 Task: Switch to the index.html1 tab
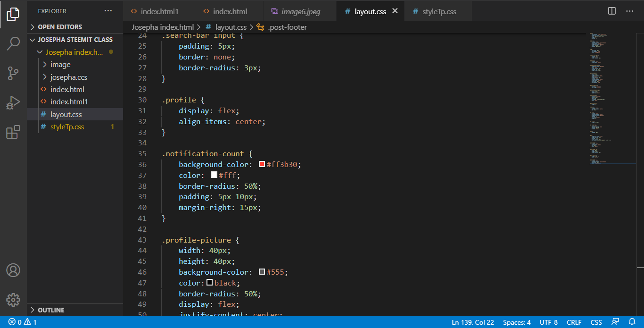coord(160,11)
